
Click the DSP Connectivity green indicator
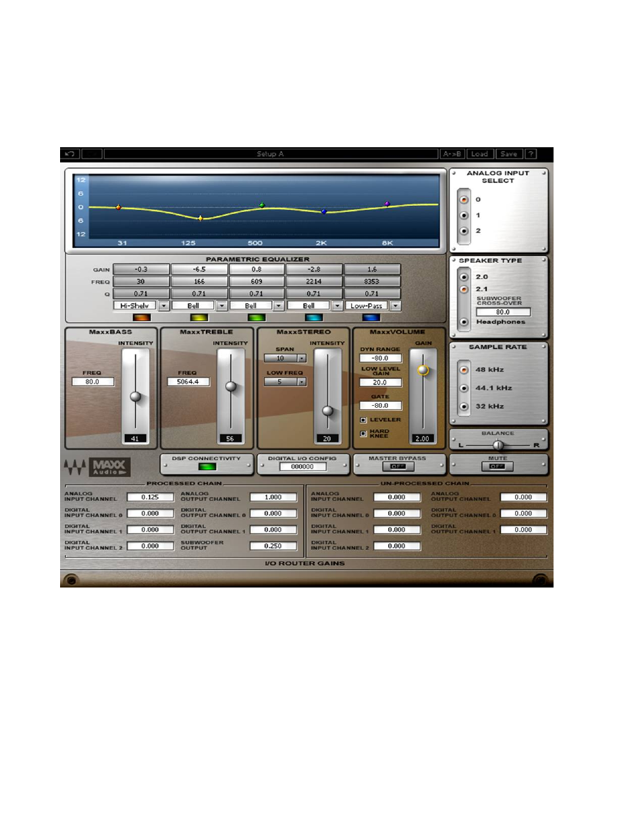(x=207, y=467)
